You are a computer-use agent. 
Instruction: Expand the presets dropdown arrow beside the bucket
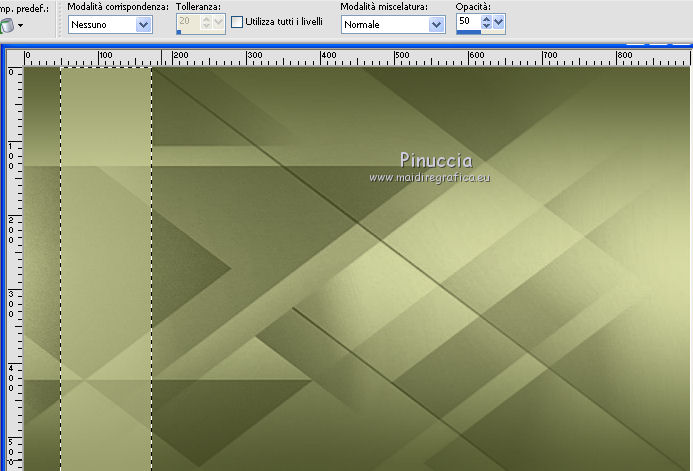pos(20,26)
